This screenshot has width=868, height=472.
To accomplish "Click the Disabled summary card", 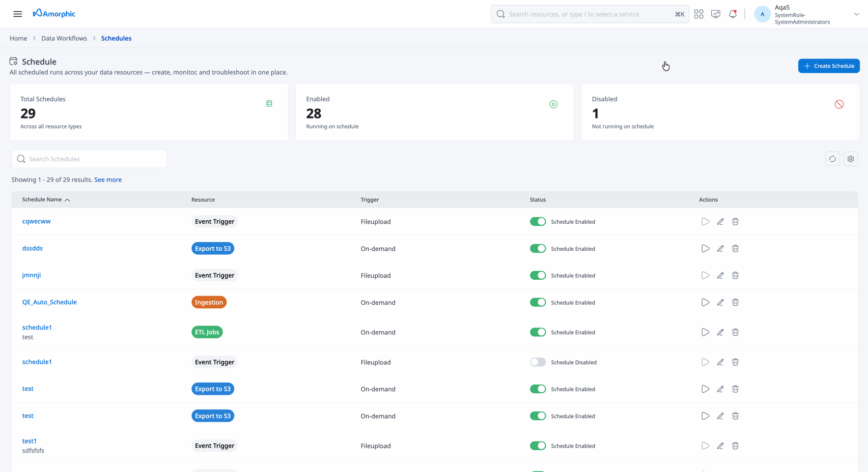I will (x=721, y=113).
